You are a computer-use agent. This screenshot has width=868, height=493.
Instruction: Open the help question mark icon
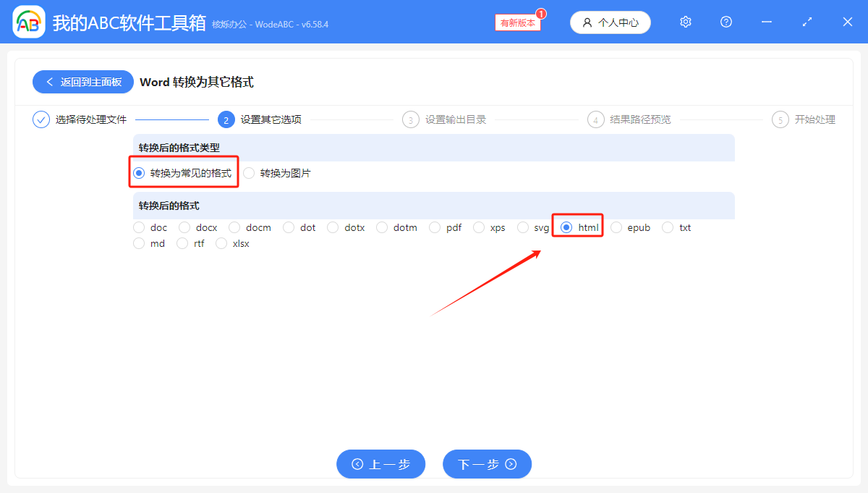click(726, 22)
